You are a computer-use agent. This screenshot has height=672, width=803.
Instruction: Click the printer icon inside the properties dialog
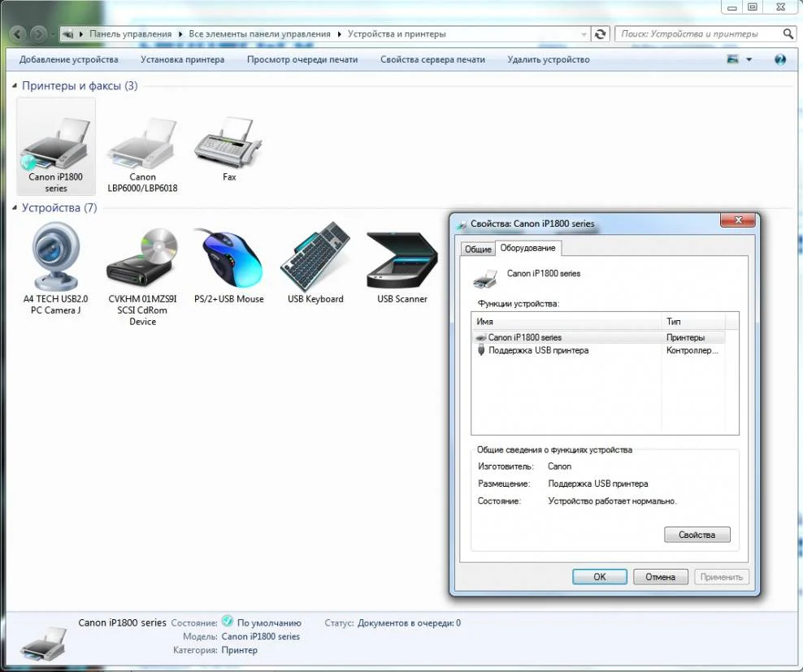tap(485, 279)
